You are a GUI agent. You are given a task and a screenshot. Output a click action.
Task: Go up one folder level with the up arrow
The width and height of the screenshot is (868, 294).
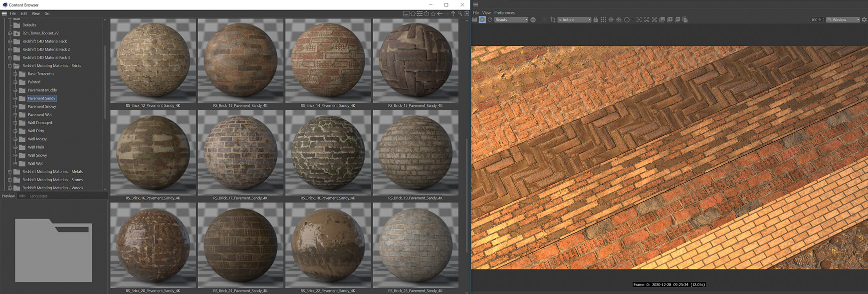453,13
